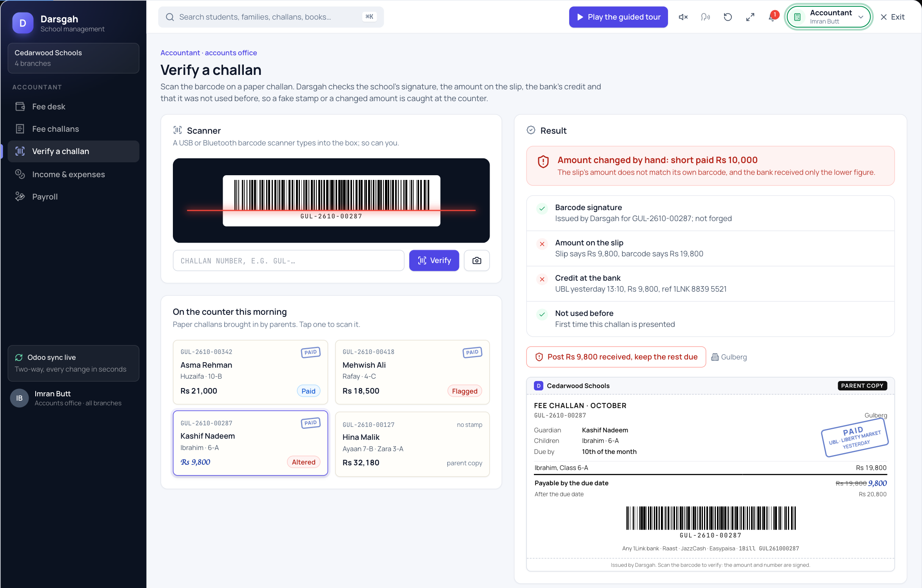The height and width of the screenshot is (588, 922).
Task: Click the Gulberg branch building icon
Action: point(715,357)
